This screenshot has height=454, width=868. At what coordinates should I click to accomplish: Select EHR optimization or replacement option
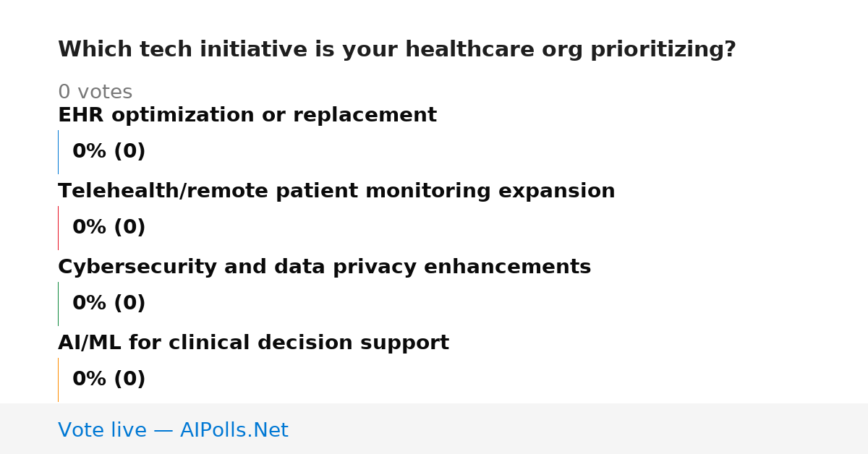click(247, 116)
